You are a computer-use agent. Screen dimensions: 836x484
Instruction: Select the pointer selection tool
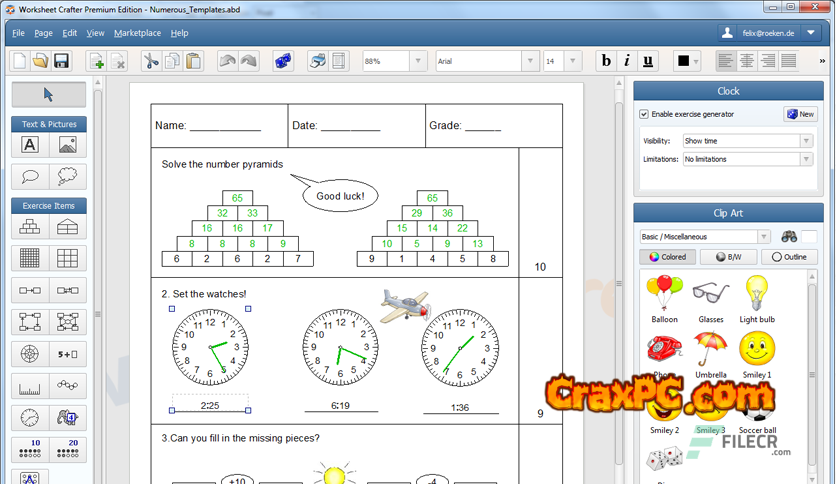tap(49, 95)
